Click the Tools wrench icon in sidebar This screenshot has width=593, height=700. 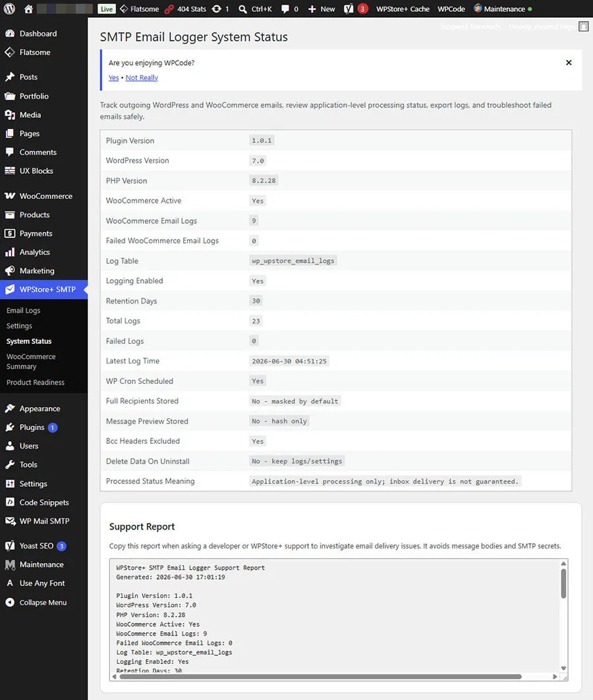(x=10, y=465)
